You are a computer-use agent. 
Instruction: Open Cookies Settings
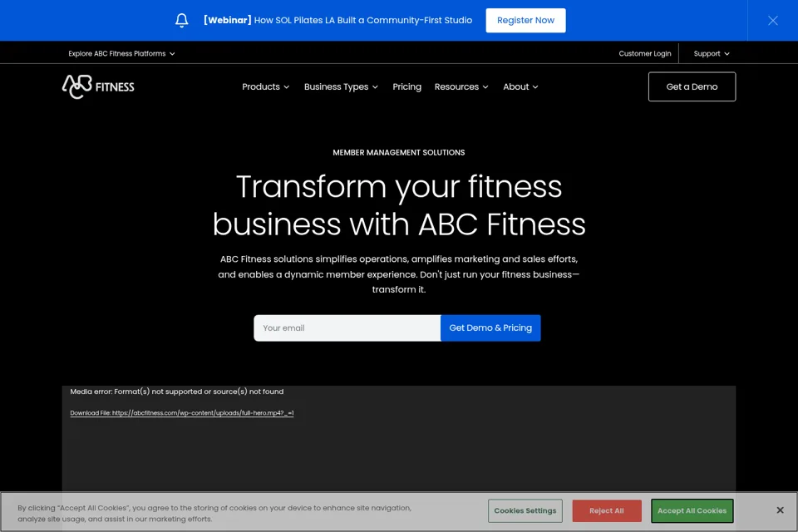point(525,510)
